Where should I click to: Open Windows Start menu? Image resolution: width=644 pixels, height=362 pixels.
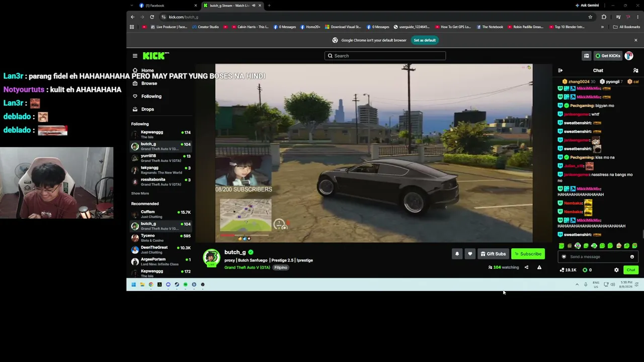coord(133,285)
